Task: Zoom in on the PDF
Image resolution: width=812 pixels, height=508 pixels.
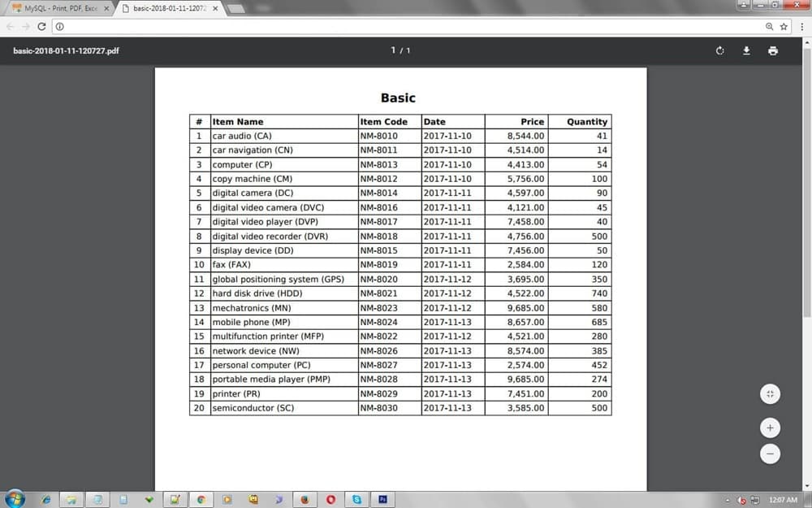Action: [770, 428]
